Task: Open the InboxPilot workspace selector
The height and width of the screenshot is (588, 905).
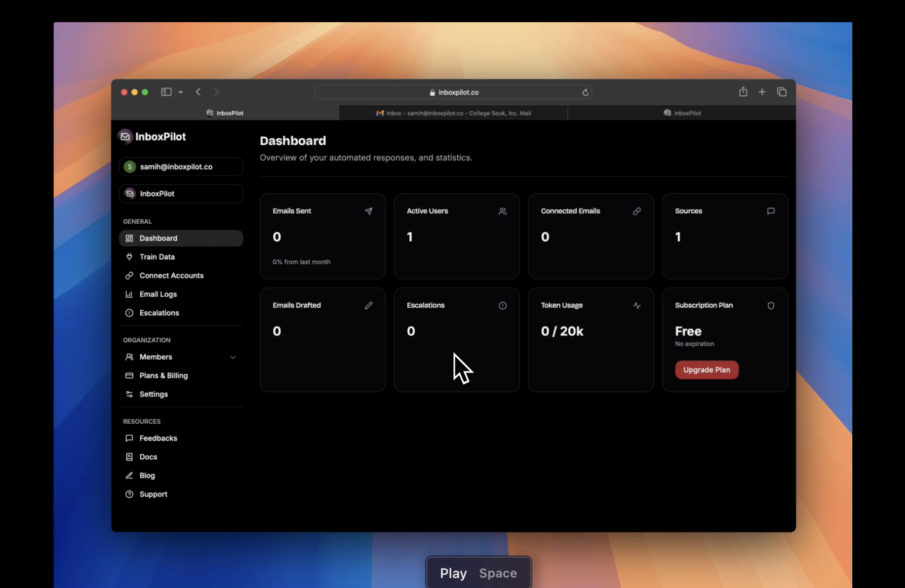Action: (x=181, y=194)
